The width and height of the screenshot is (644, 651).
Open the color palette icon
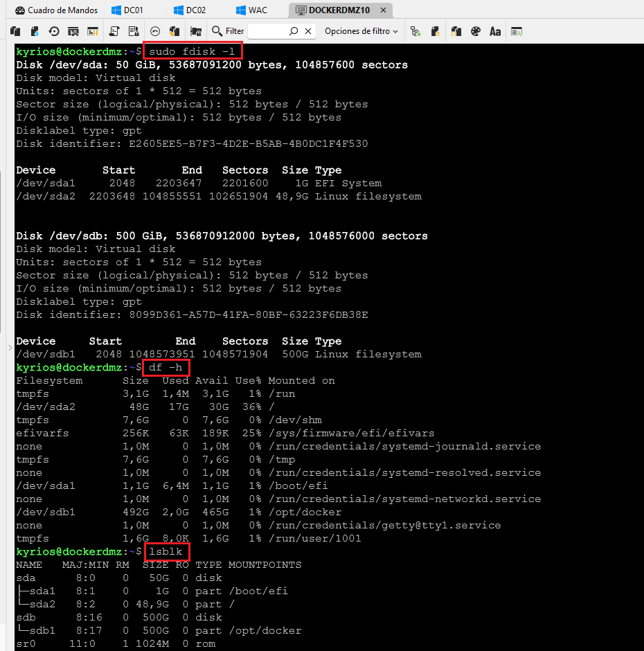[x=476, y=31]
